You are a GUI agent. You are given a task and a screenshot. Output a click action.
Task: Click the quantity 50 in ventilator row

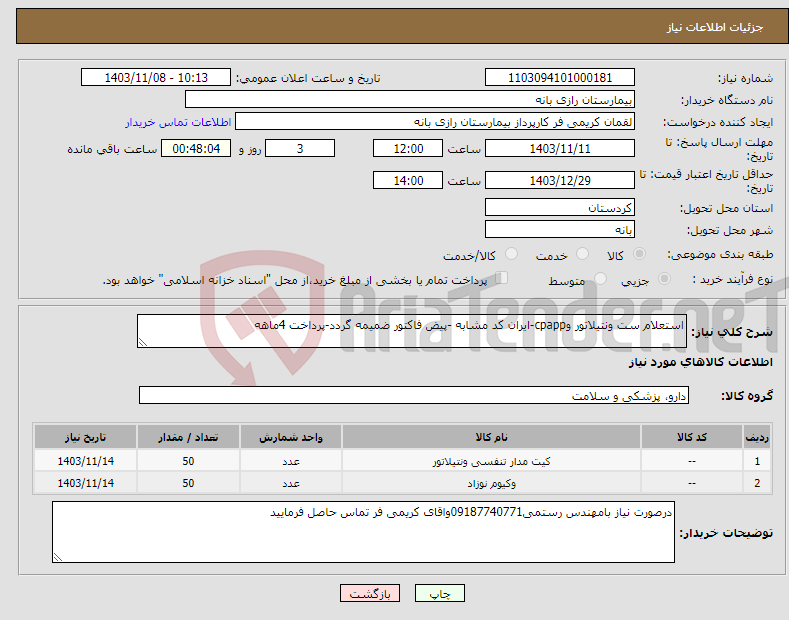[x=188, y=461]
